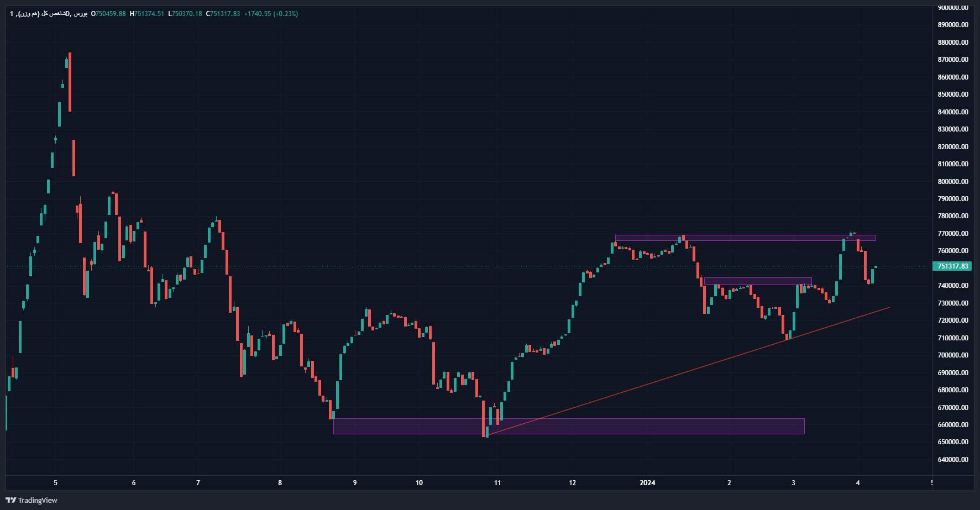Click the 640000.00 label on the price scale
The width and height of the screenshot is (980, 510).
953,460
